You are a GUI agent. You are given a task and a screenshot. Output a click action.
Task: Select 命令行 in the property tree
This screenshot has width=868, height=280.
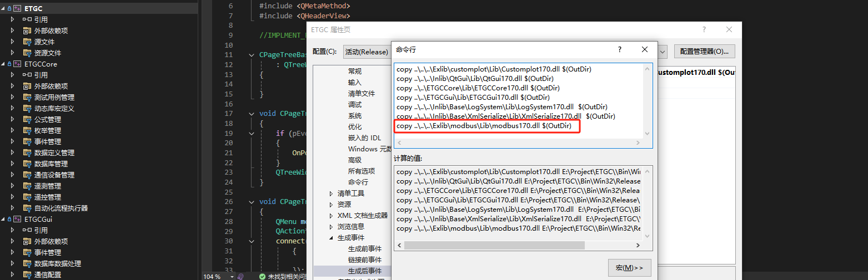[x=358, y=182]
